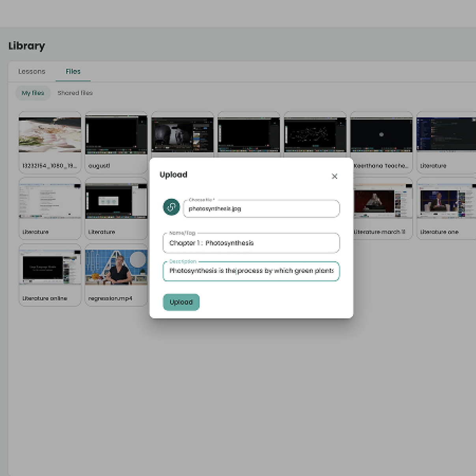Close the Upload dialog

tap(334, 176)
